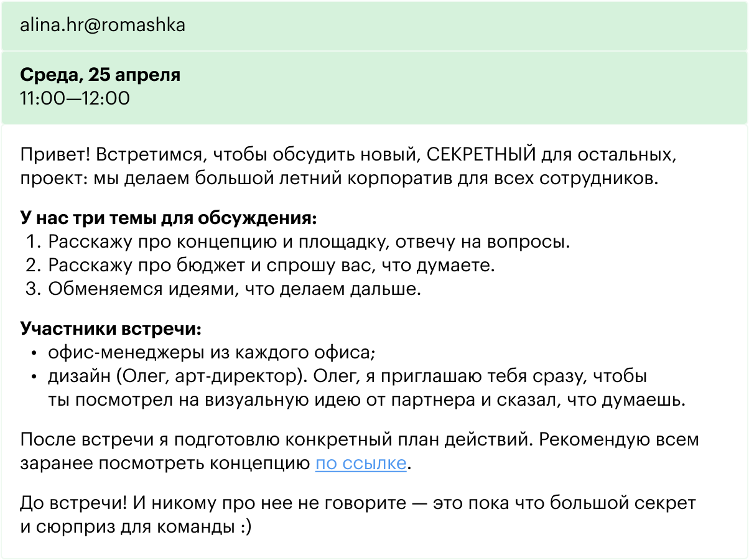Select the 'Среда, 25 апреля' date heading
The image size is (749, 560).
click(100, 75)
